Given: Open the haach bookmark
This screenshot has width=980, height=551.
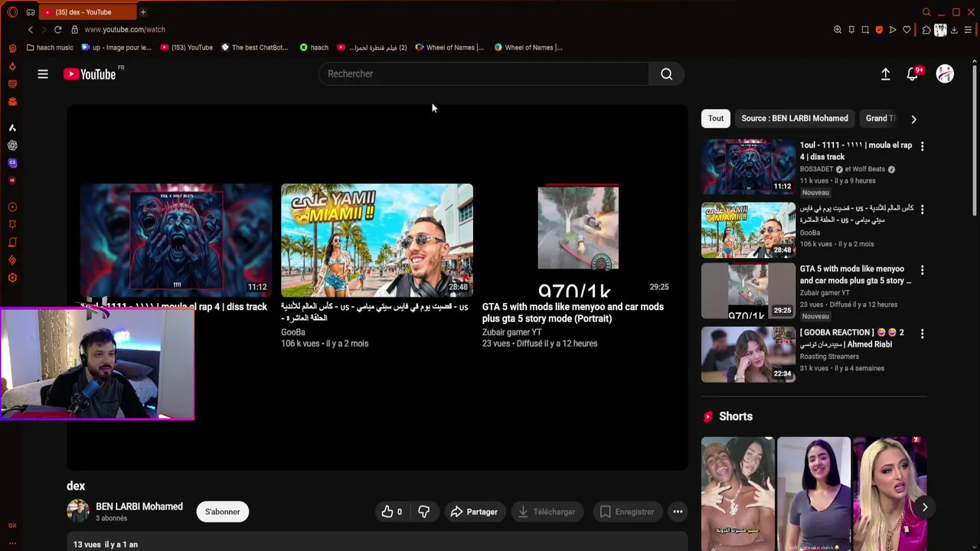Looking at the screenshot, I should (x=314, y=47).
